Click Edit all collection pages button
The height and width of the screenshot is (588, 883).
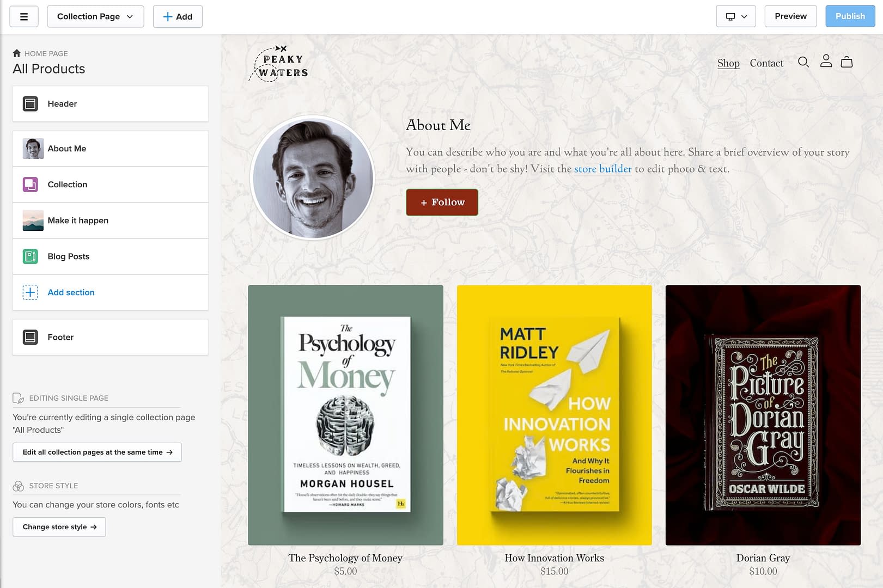[97, 452]
